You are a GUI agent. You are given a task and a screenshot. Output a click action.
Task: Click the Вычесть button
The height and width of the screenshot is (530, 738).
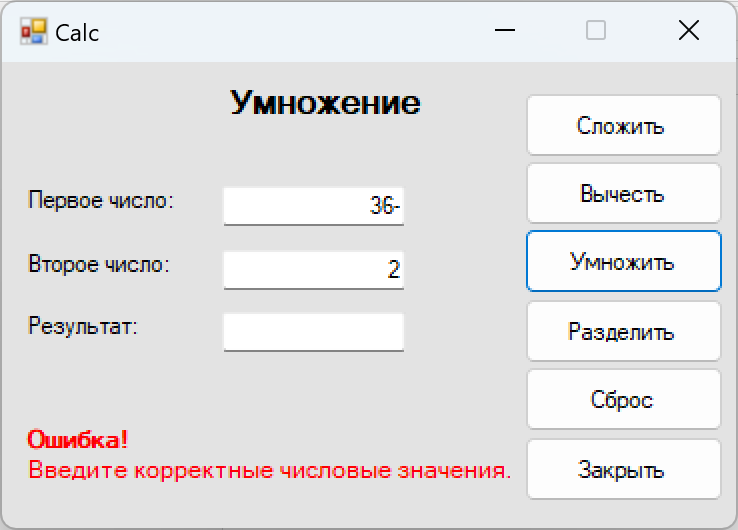[x=624, y=193]
